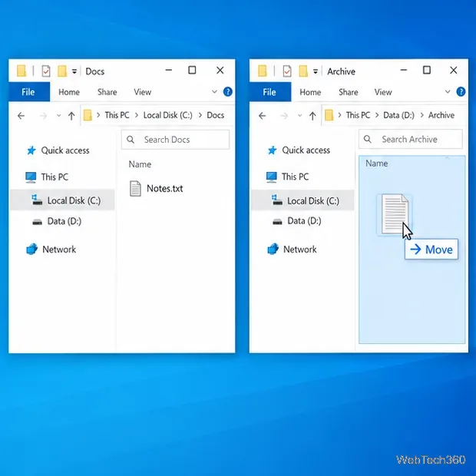Click the Search Archive field
The image size is (476, 476).
(411, 139)
